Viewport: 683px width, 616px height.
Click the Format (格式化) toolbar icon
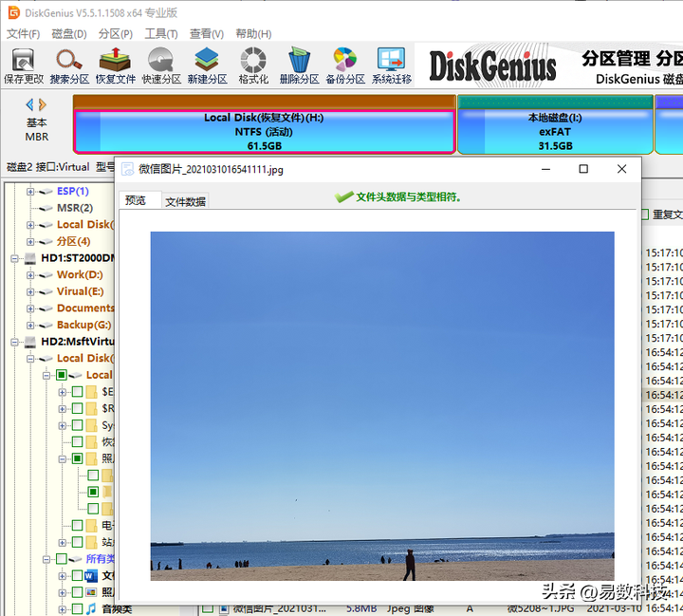pos(253,65)
